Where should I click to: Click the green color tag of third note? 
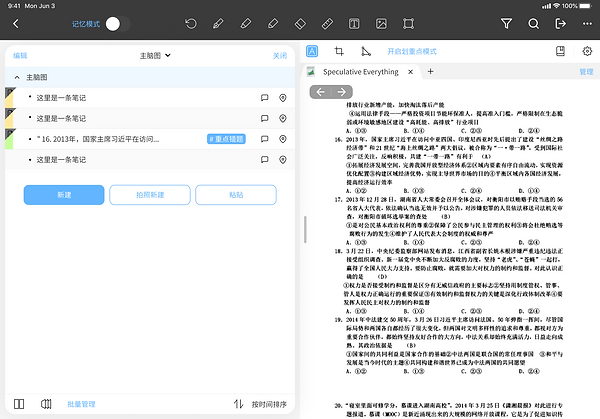pyautogui.click(x=9, y=139)
